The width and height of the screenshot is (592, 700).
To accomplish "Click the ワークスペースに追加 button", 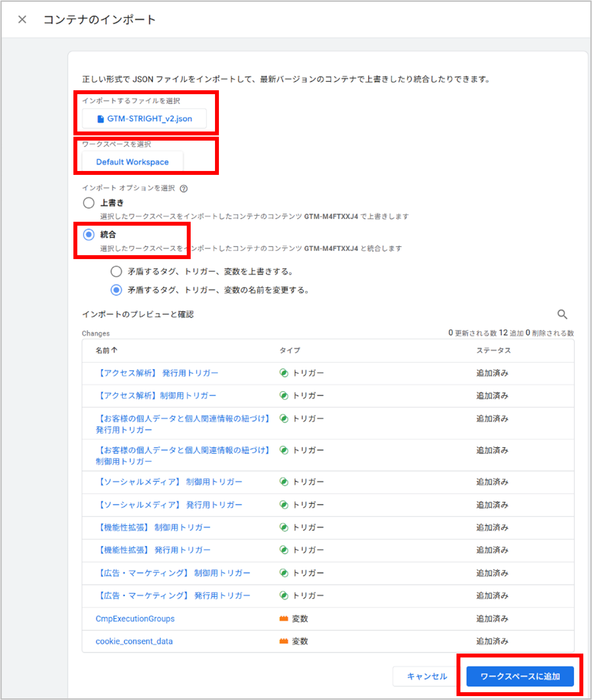I will click(x=520, y=676).
